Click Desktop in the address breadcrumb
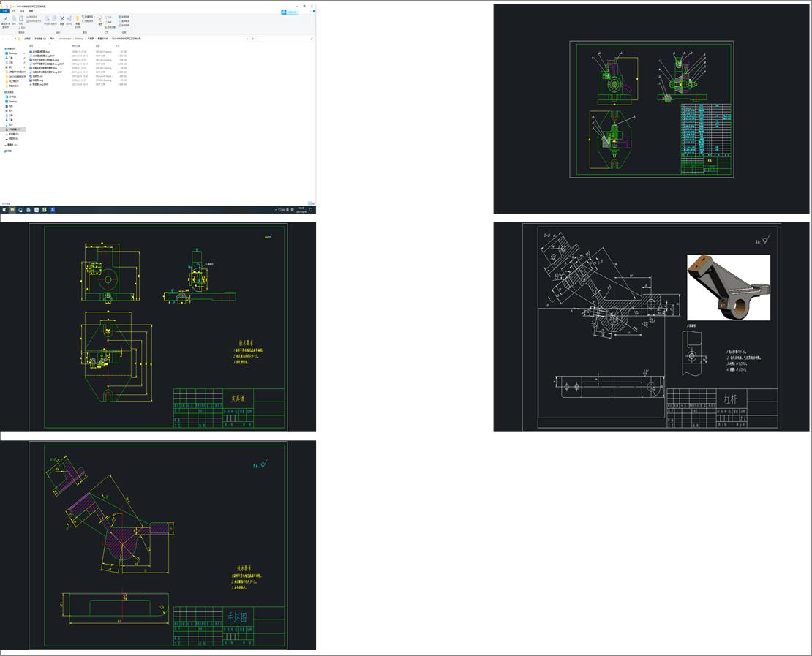This screenshot has width=812, height=656. point(80,39)
